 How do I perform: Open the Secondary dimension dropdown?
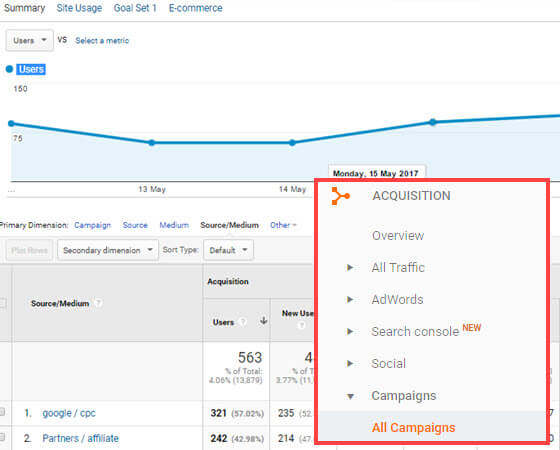pyautogui.click(x=108, y=250)
